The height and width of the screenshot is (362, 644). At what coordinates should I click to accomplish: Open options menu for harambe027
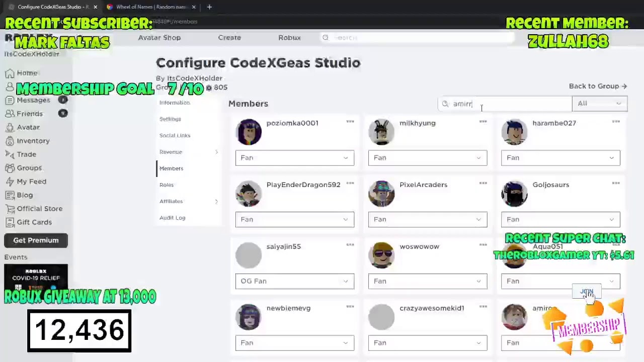[x=616, y=122]
